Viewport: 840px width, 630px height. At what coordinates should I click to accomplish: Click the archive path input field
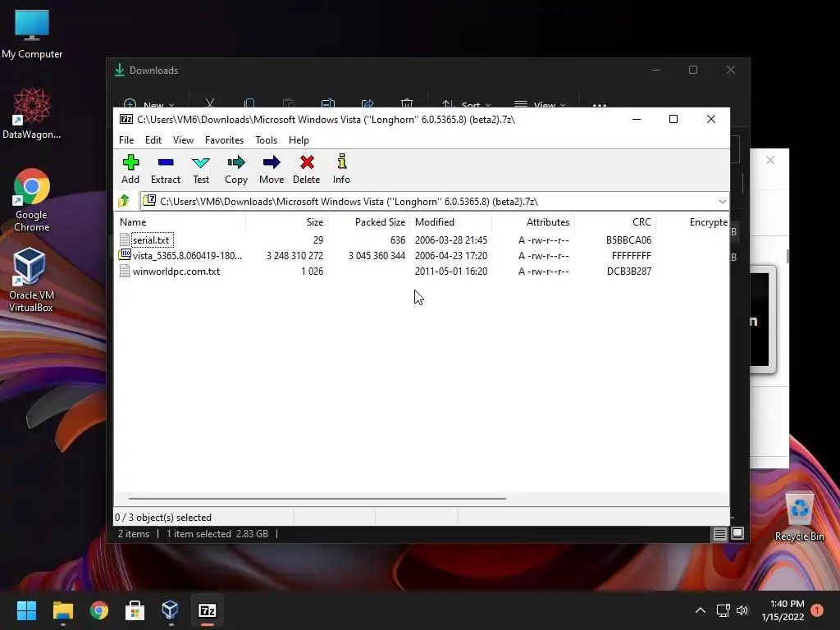point(434,202)
